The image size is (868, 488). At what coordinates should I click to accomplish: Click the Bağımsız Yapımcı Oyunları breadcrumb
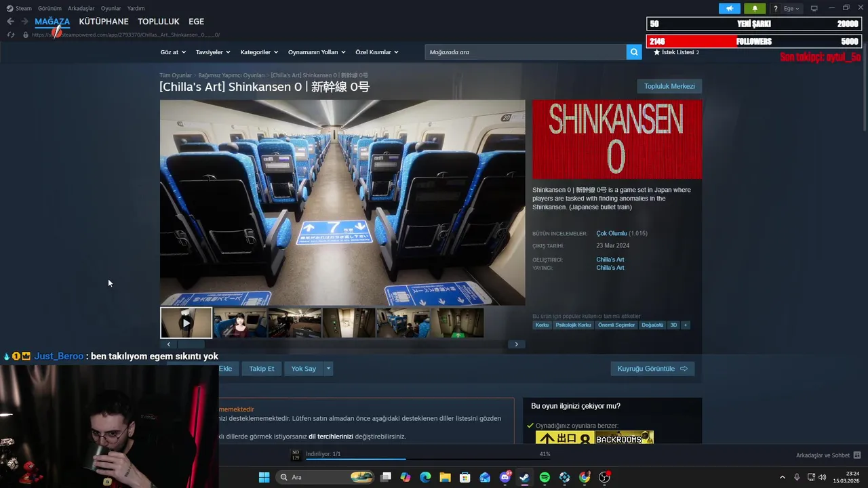231,75
